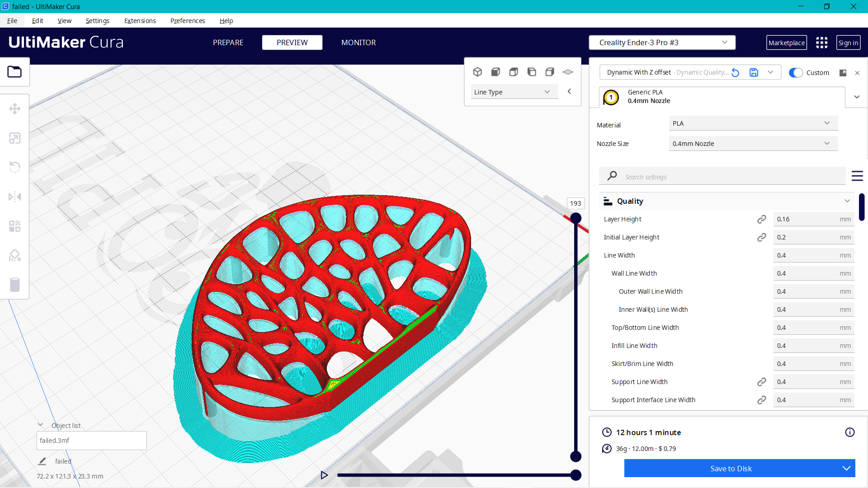Switch to the MONITOR tab
Screen dimensions: 868x488
[x=359, y=42]
